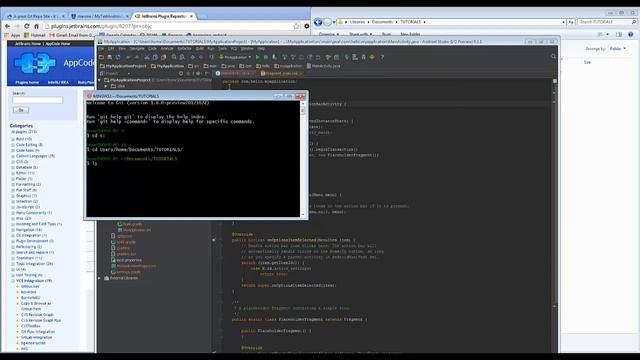This screenshot has height=360, width=640.
Task: Open the Arrange by Folder dropdown in Explorer
Action: point(618,49)
